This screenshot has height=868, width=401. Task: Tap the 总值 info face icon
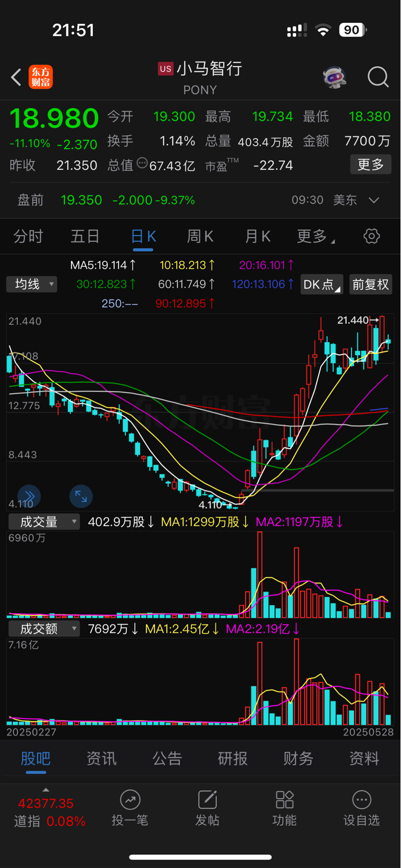(142, 164)
